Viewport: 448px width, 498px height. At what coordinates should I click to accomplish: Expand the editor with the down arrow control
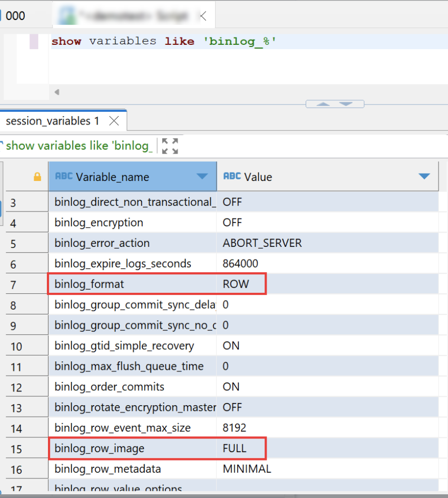[347, 103]
